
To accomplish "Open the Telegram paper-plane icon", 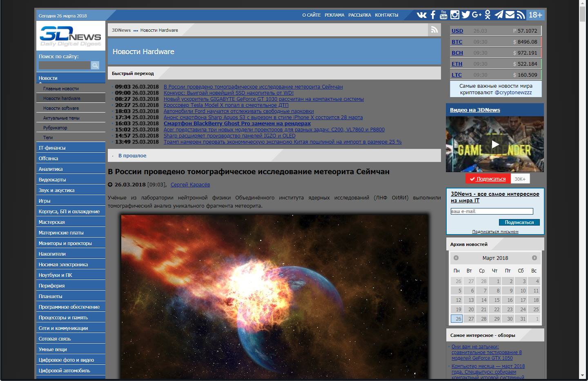I will [x=498, y=15].
